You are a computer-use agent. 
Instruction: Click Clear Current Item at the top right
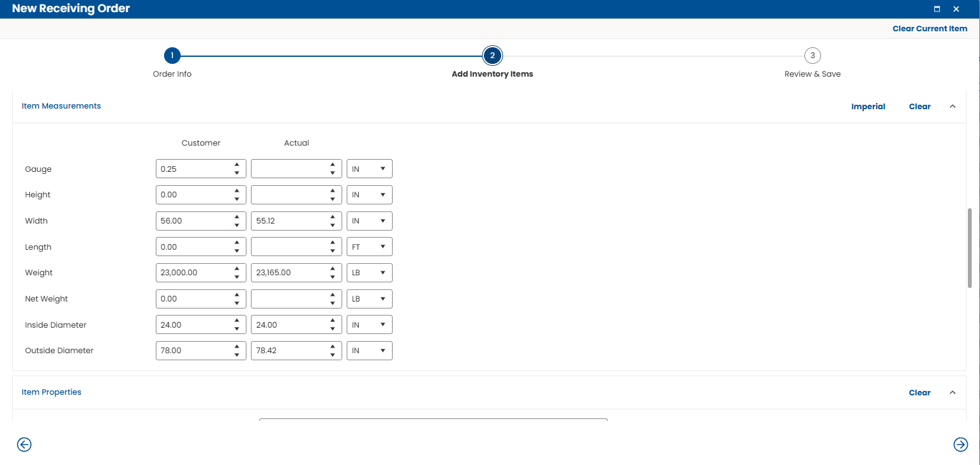click(930, 28)
